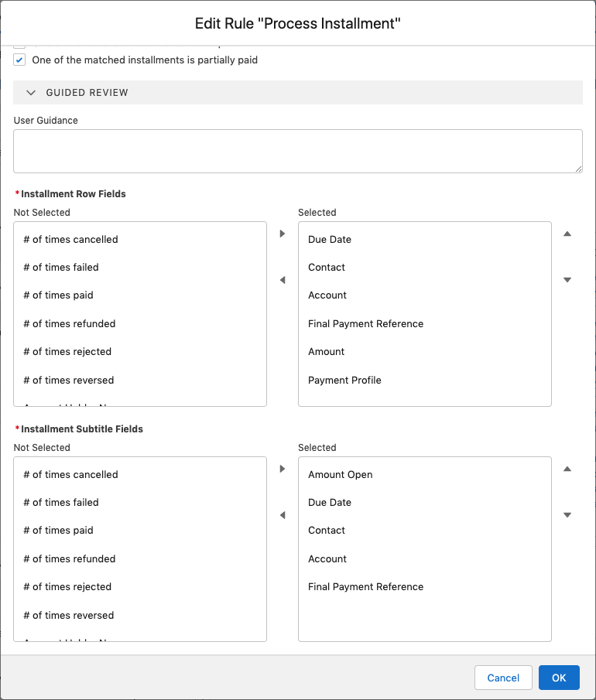Select '# of times reversed' in Row Fields

[x=68, y=380]
